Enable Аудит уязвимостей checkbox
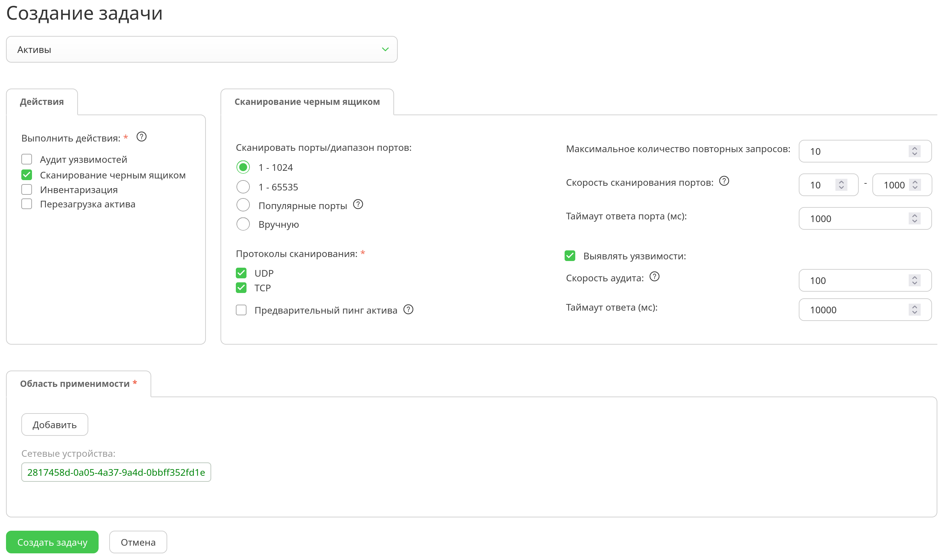 click(27, 159)
